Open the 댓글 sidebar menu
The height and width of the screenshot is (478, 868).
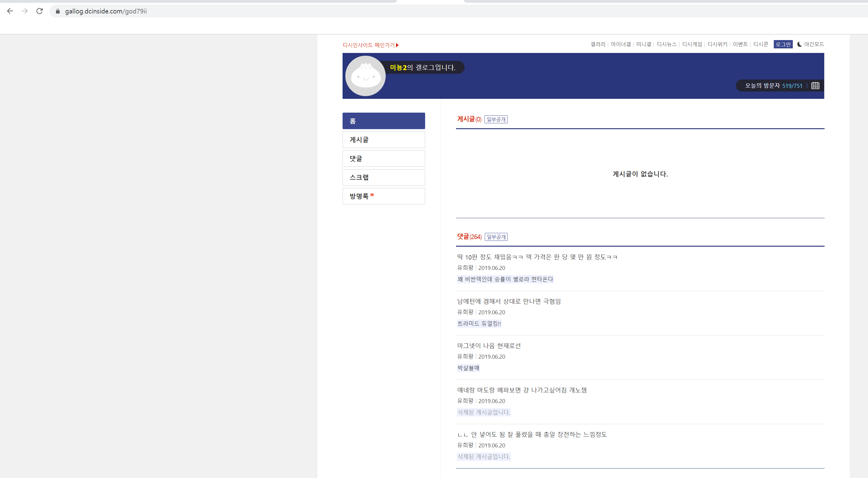[384, 159]
